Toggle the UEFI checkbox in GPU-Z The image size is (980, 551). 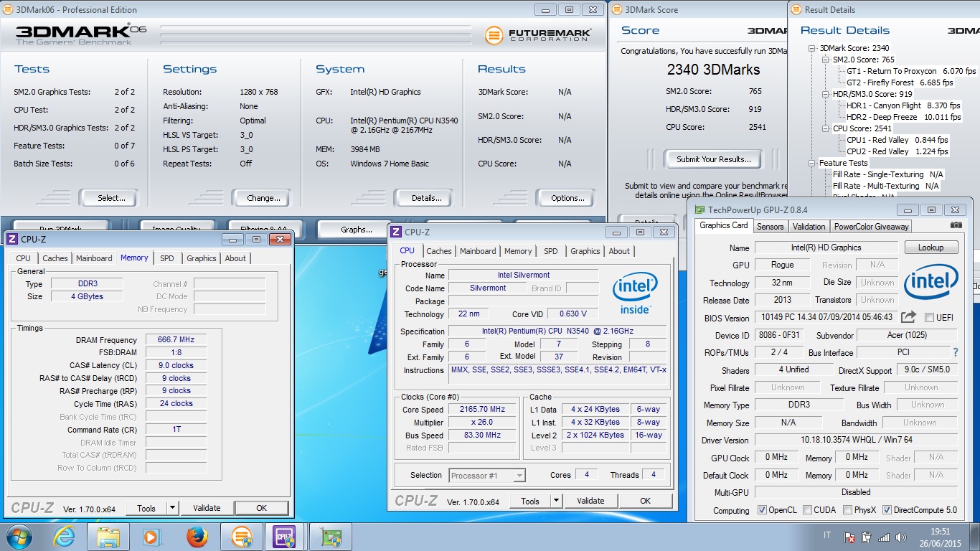tap(930, 318)
